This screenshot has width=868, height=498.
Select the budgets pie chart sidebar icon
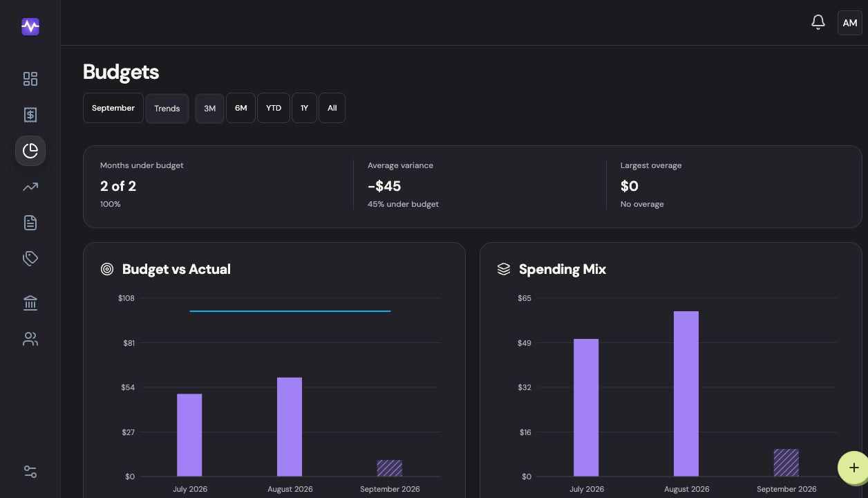pos(30,151)
